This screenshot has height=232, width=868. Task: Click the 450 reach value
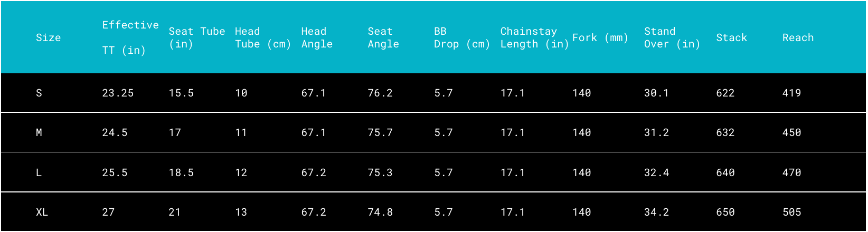pyautogui.click(x=791, y=132)
